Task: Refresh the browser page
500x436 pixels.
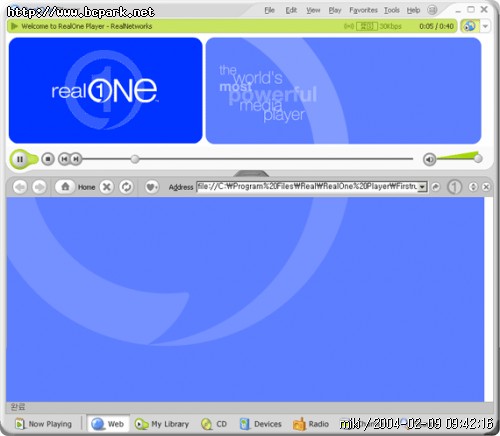Action: [x=126, y=187]
